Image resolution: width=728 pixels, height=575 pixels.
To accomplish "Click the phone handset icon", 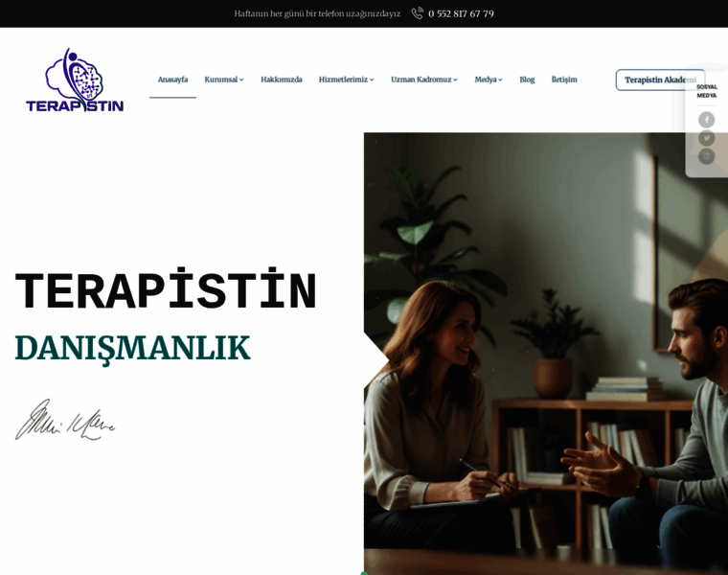I will [x=417, y=13].
